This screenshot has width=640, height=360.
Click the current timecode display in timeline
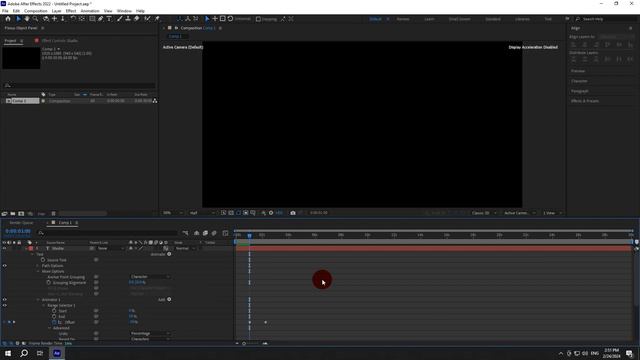click(x=18, y=231)
